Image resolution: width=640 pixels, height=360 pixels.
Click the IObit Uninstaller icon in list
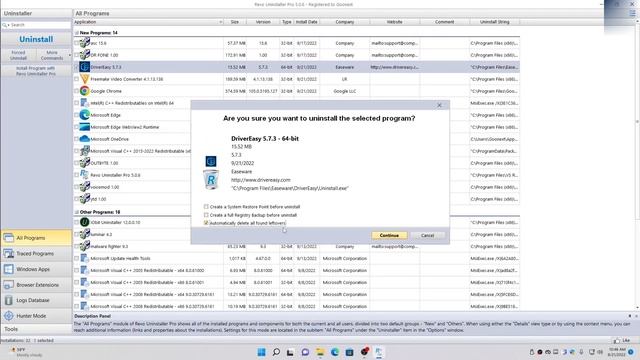tap(84, 222)
